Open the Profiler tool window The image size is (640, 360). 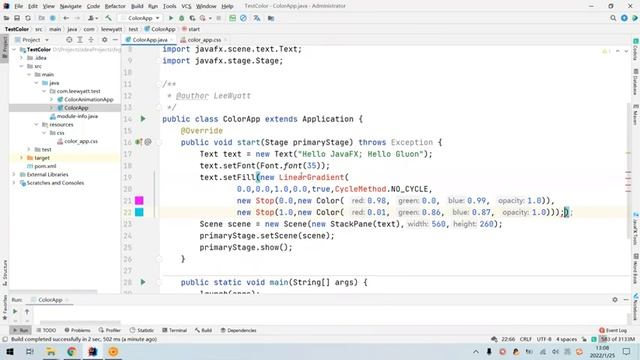(x=109, y=330)
